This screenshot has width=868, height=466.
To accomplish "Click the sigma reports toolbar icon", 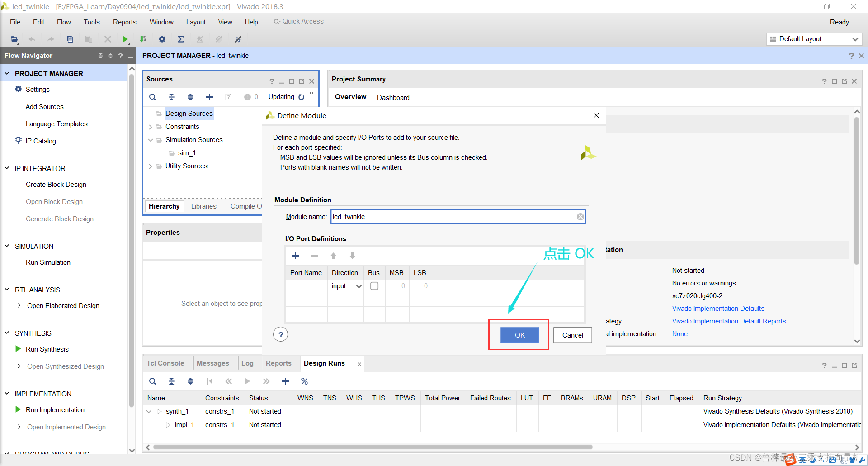I will coord(181,39).
